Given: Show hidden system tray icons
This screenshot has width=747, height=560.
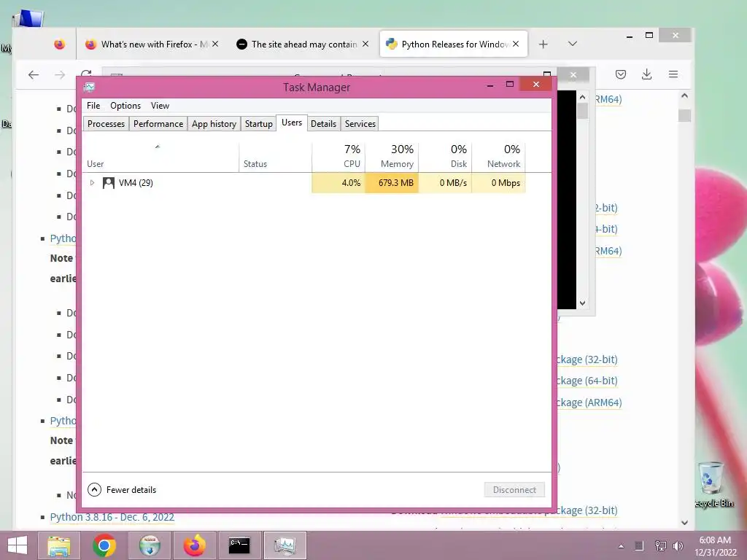Looking at the screenshot, I should point(621,546).
